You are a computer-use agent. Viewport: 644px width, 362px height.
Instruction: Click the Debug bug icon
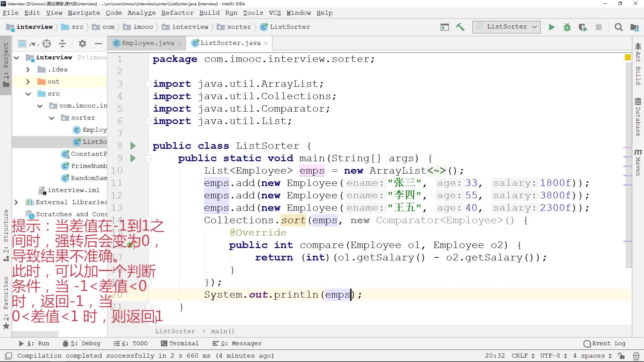567,27
